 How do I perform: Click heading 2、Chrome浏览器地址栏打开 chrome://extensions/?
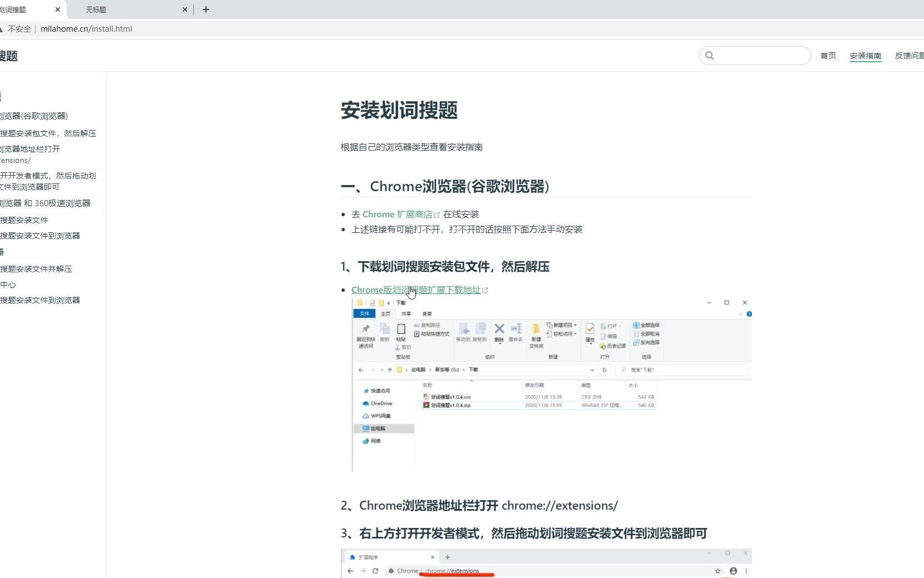tap(479, 505)
